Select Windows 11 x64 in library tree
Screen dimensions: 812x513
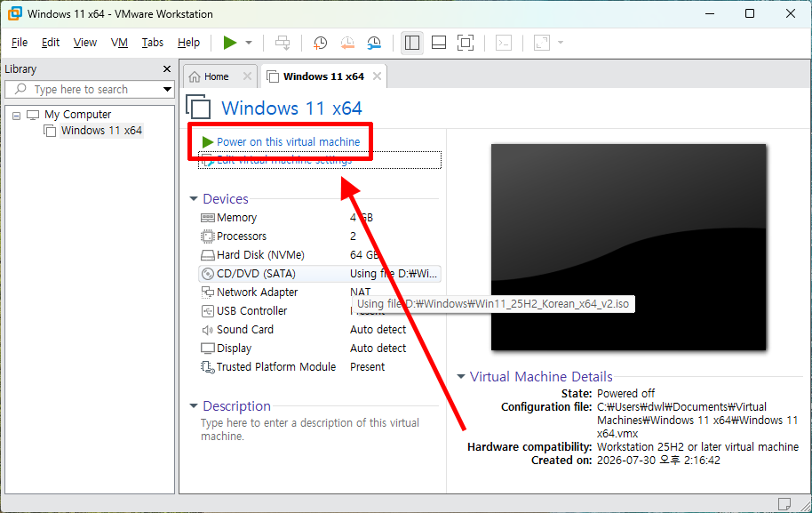(101, 131)
